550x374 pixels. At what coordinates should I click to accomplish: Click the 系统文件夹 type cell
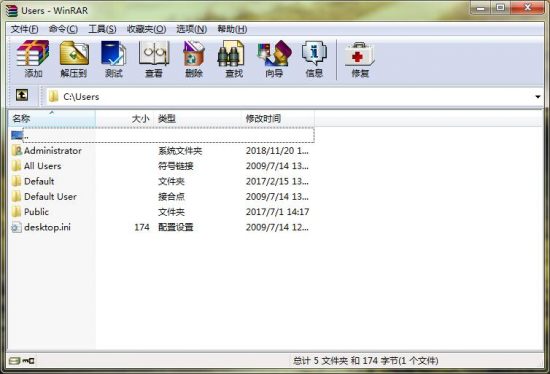pos(180,151)
